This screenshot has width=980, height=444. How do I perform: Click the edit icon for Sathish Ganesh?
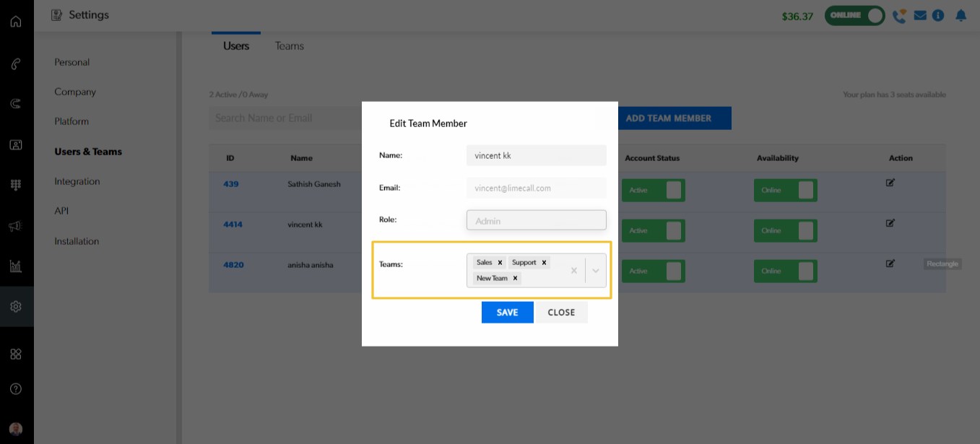890,183
